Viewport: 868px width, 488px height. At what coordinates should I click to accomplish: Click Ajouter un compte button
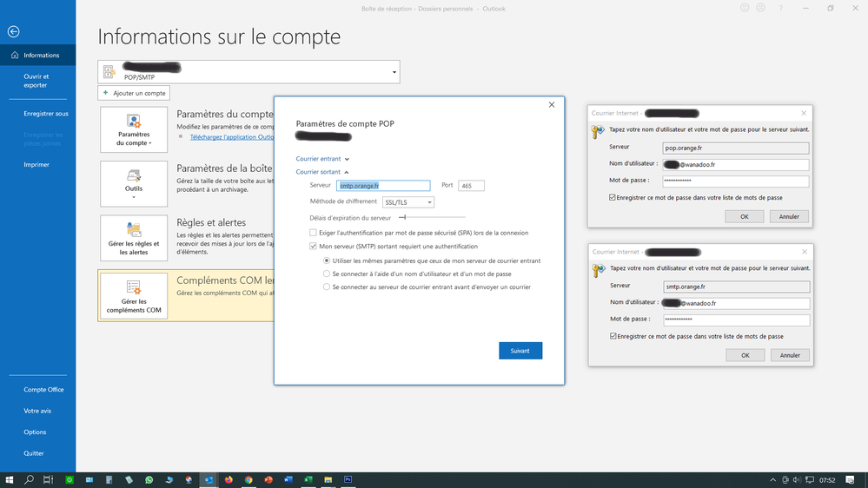pyautogui.click(x=134, y=93)
